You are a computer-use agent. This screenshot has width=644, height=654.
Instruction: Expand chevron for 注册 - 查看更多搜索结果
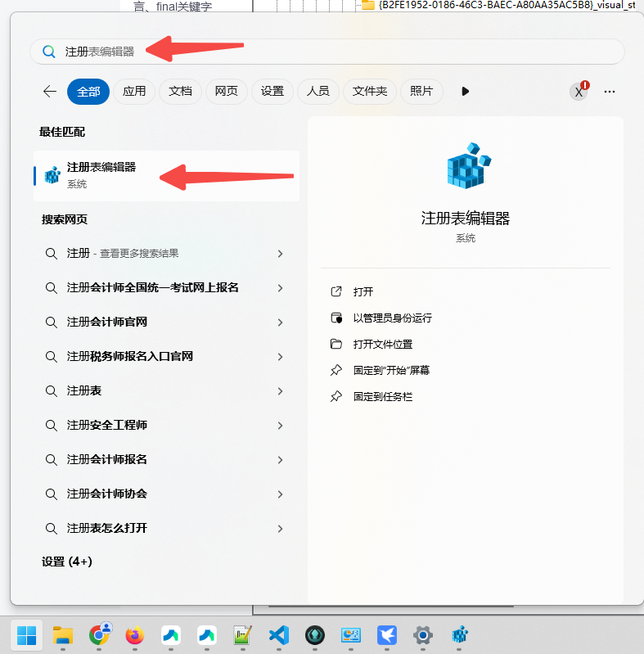[x=281, y=254]
